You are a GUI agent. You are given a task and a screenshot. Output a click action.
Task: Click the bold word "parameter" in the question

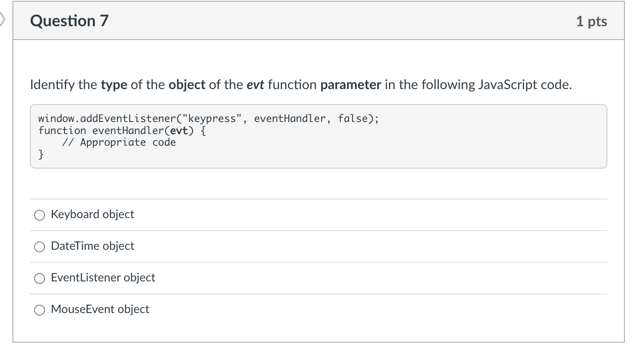click(x=350, y=85)
